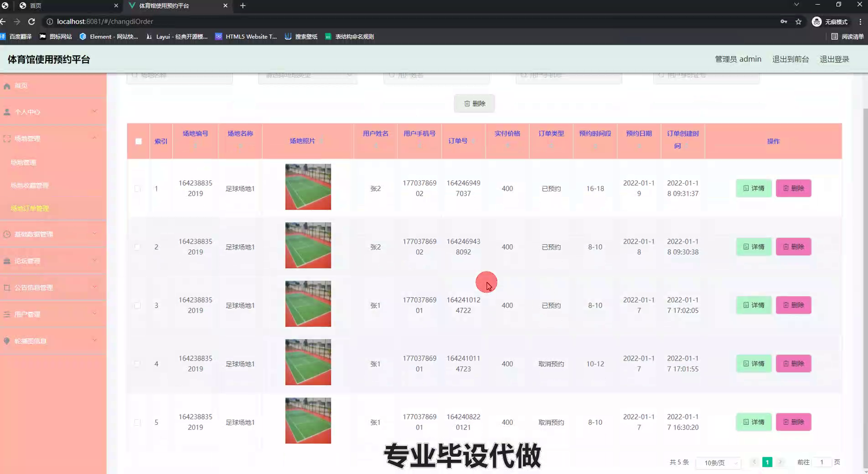The height and width of the screenshot is (474, 868).
Task: Sort by 实付价格 column header
Action: point(507,140)
